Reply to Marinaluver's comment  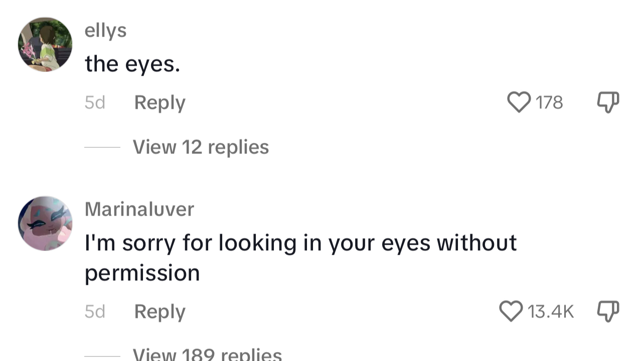tap(159, 312)
